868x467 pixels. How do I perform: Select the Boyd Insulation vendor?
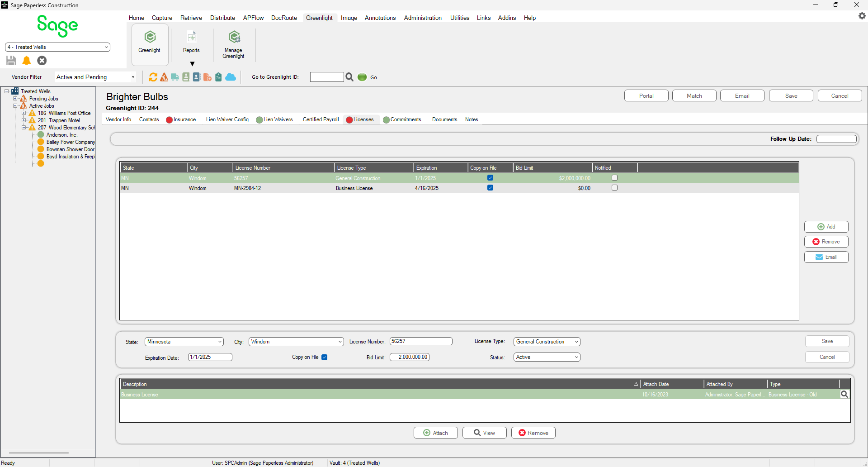point(71,157)
